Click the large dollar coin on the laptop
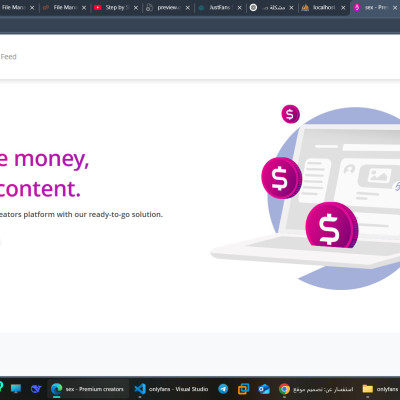Screen dimensions: 400x400 click(x=332, y=225)
